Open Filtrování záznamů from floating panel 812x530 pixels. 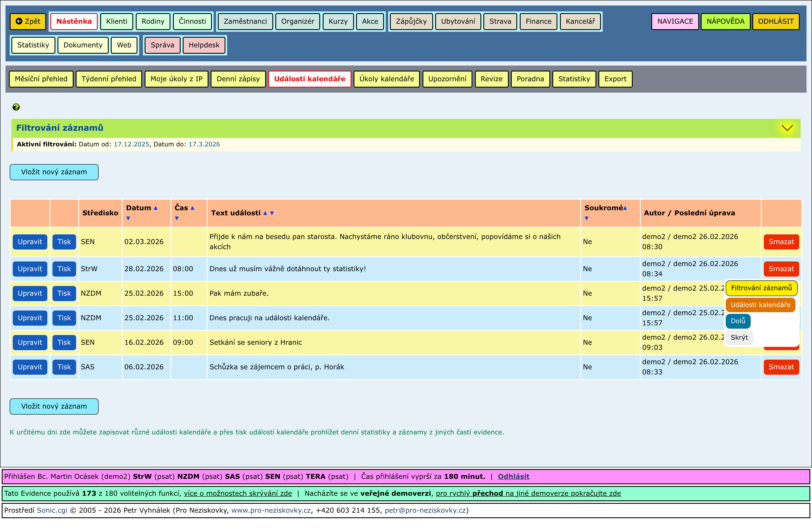761,288
